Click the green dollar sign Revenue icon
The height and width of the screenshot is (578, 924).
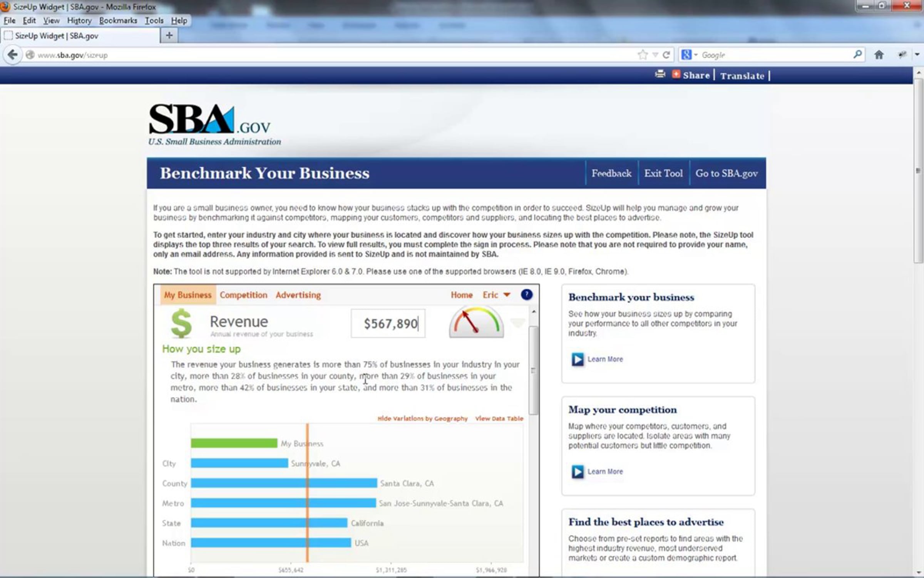(181, 324)
